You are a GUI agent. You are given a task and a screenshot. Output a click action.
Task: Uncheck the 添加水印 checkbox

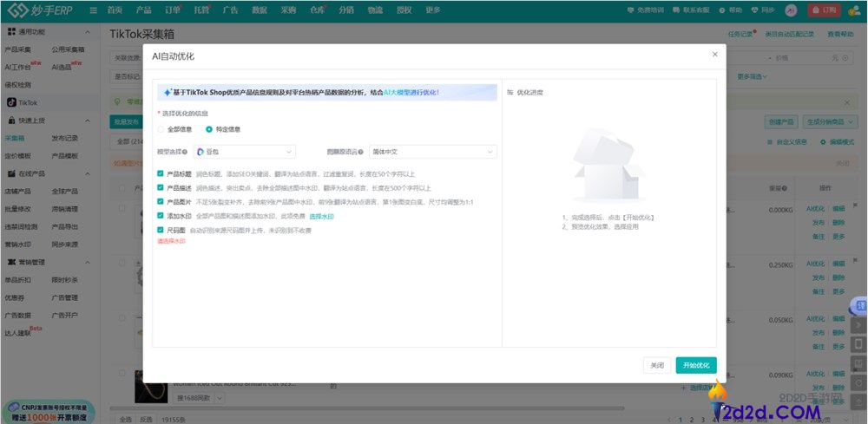(161, 216)
